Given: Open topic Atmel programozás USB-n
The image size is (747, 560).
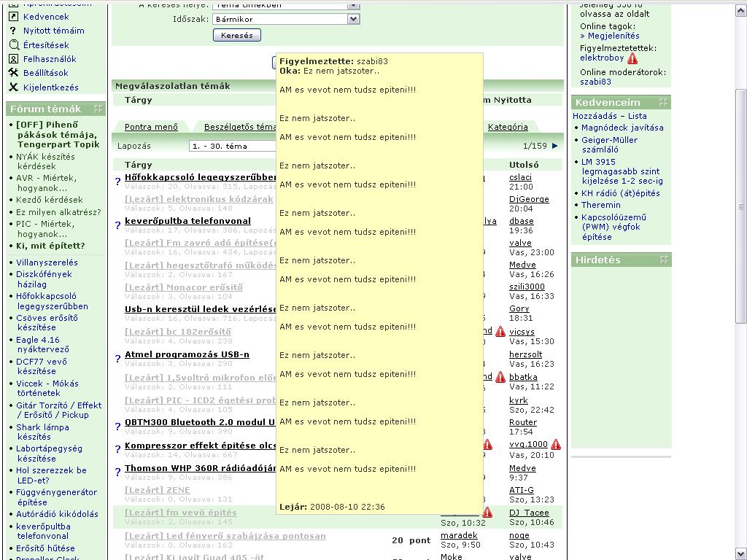Looking at the screenshot, I should point(187,354).
